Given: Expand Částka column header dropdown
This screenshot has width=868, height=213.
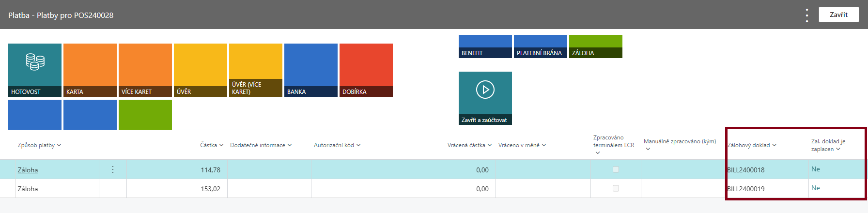Looking at the screenshot, I should tap(221, 145).
